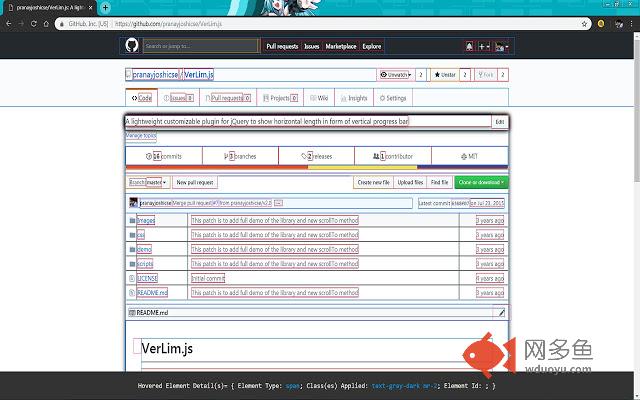Go to browser home icon
640x400 pixels.
pos(46,24)
